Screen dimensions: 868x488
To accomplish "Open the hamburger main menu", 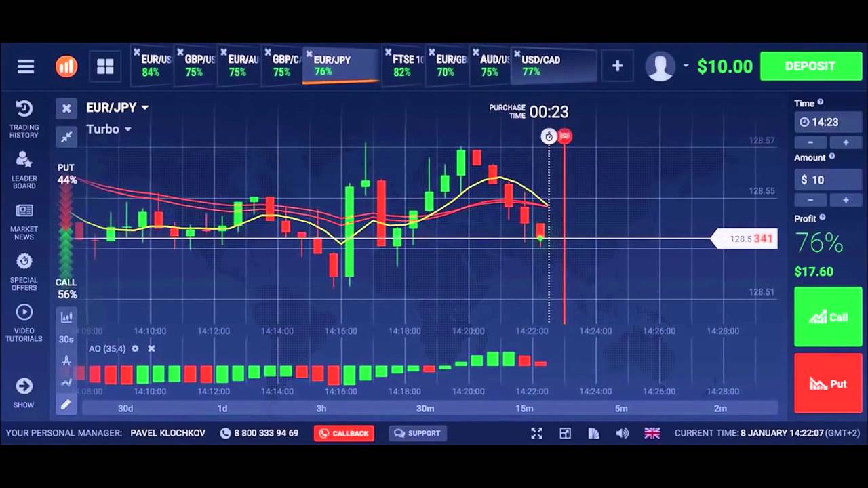I will (26, 66).
